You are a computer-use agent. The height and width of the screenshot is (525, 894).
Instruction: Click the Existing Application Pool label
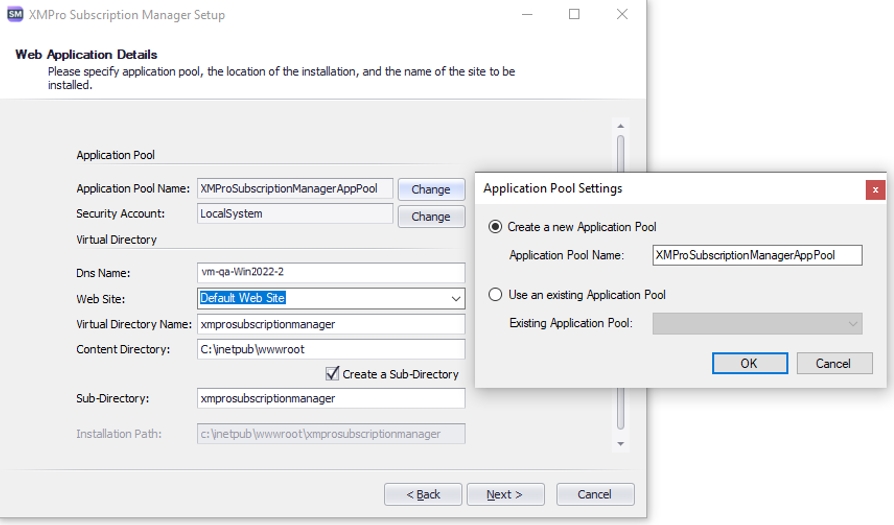pyautogui.click(x=571, y=323)
